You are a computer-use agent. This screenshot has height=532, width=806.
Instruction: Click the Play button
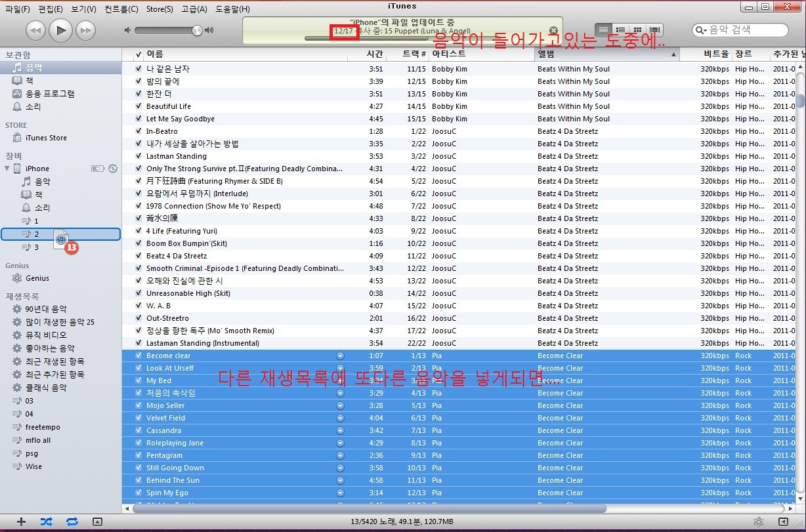(61, 30)
